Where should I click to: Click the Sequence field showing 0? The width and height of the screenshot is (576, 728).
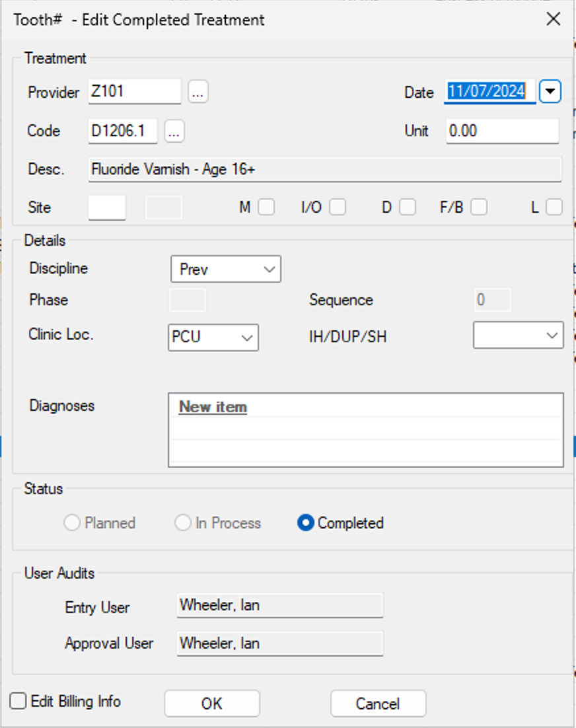point(493,300)
